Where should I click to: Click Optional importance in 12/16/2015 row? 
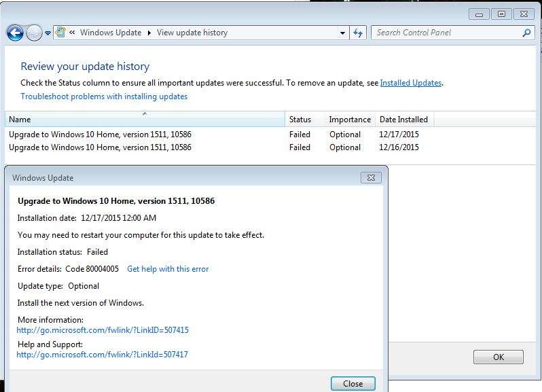coord(345,147)
